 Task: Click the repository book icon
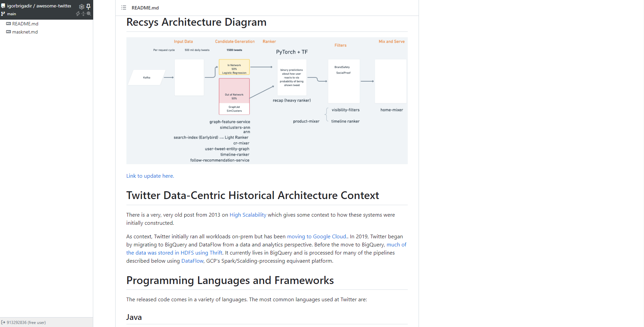[x=3, y=6]
